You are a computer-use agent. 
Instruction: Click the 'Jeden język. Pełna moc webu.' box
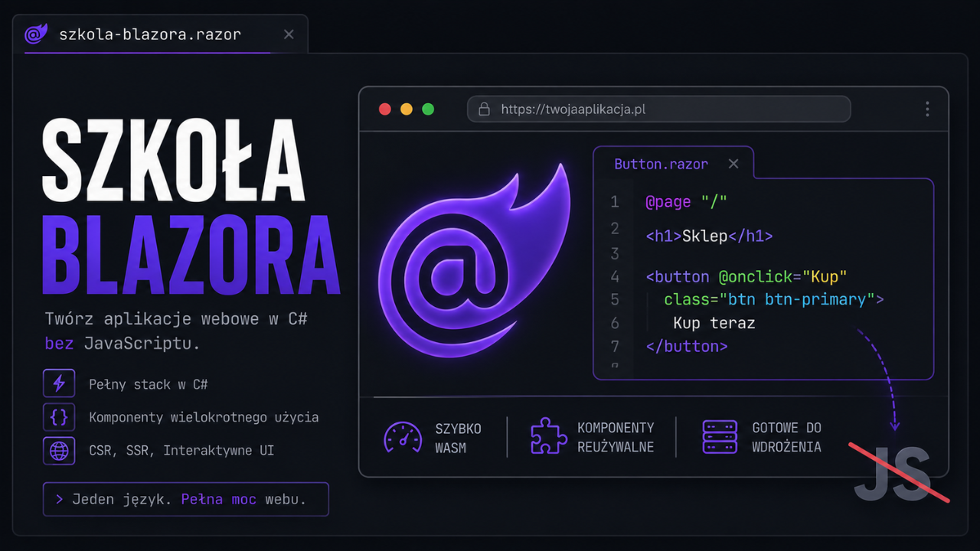point(186,499)
